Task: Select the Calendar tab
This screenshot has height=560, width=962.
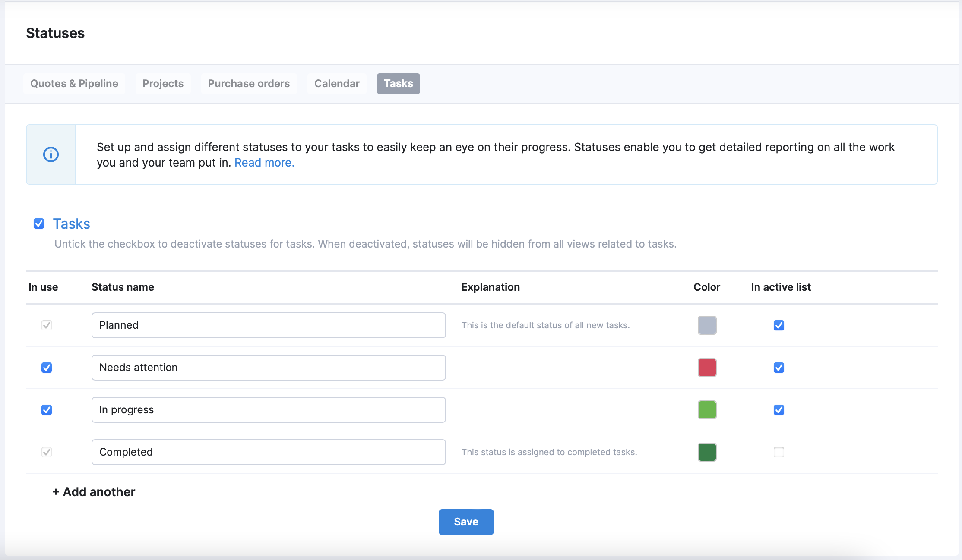Action: point(337,84)
